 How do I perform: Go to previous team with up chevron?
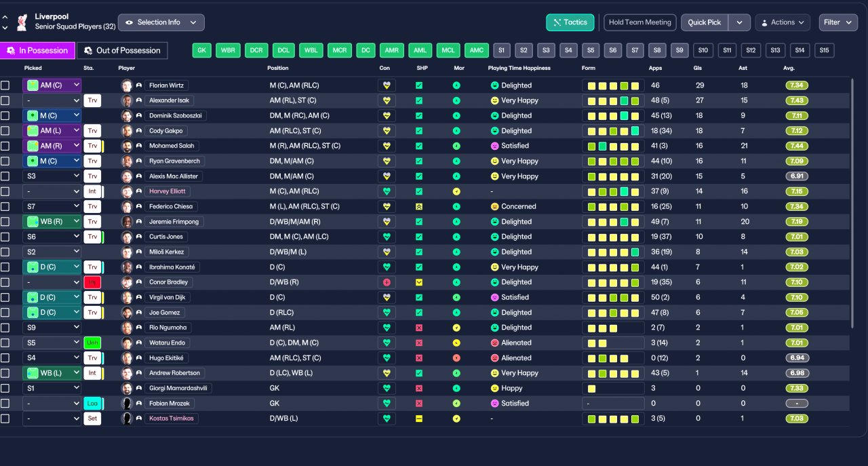coord(5,17)
